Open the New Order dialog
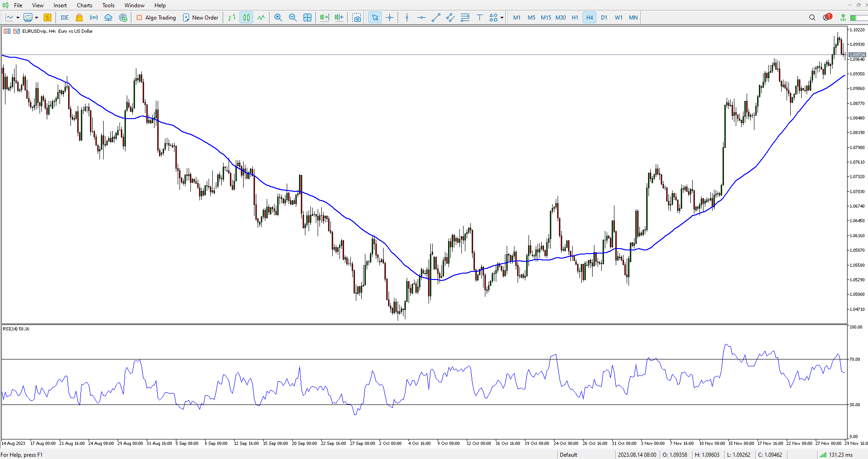Image resolution: width=868 pixels, height=459 pixels. (x=201, y=18)
